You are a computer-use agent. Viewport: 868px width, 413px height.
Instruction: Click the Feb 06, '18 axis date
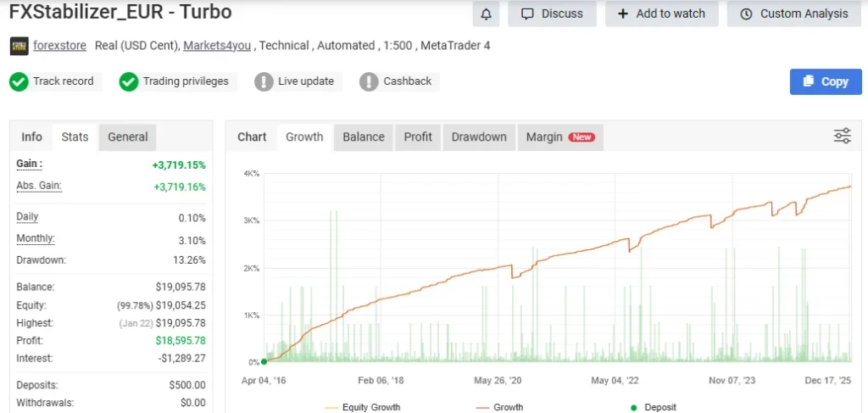tap(381, 380)
